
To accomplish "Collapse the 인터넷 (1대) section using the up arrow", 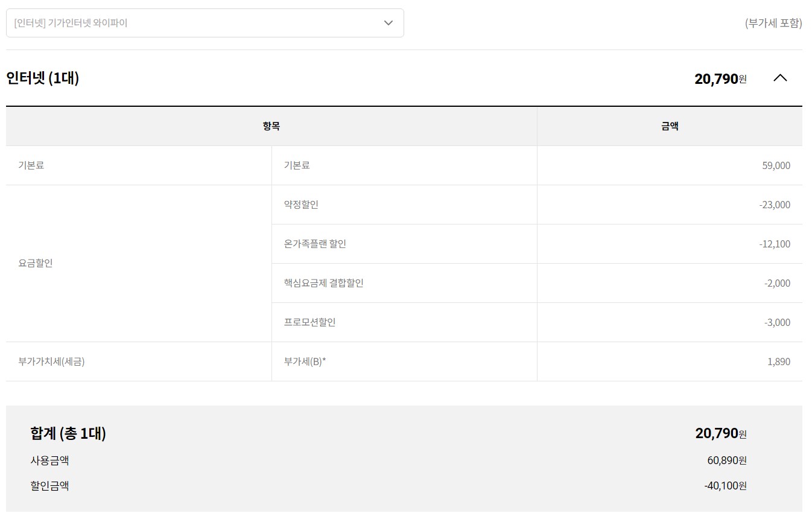I will pos(780,78).
